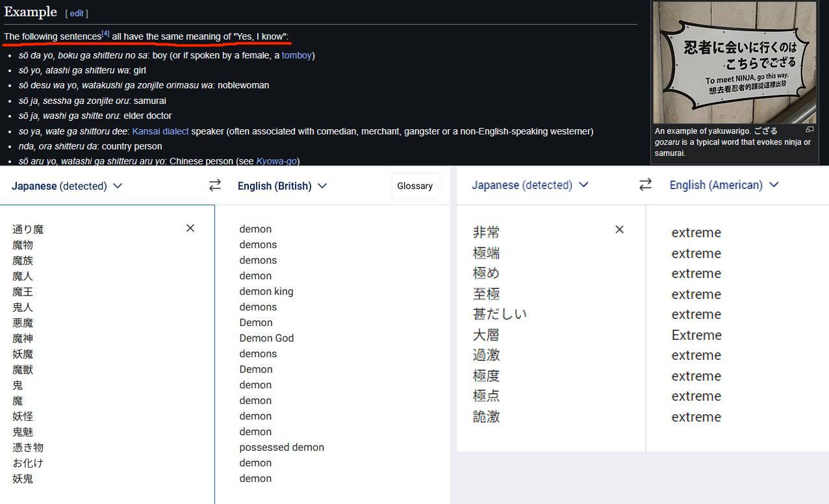Click the source word 憑き物

click(x=28, y=447)
